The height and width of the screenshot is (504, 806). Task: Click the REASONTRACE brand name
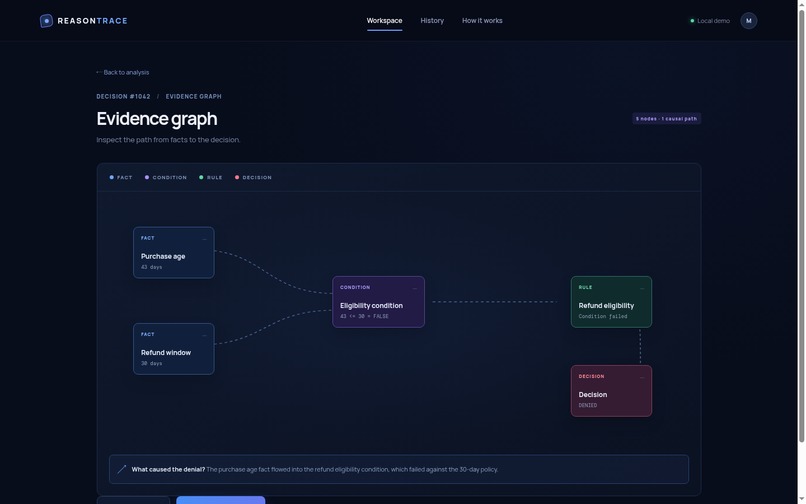point(93,21)
